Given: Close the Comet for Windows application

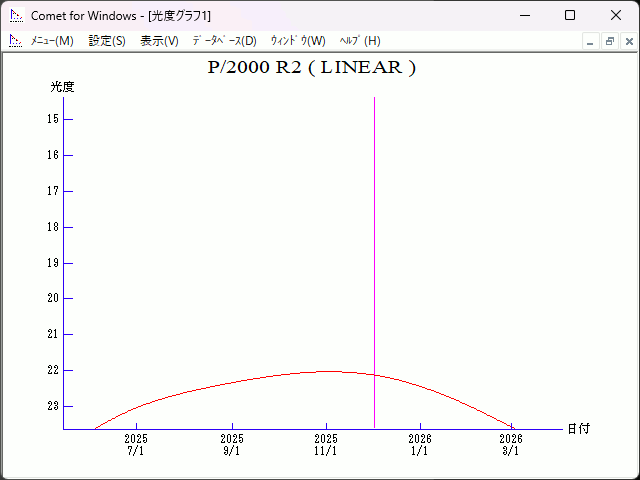Looking at the screenshot, I should 616,15.
